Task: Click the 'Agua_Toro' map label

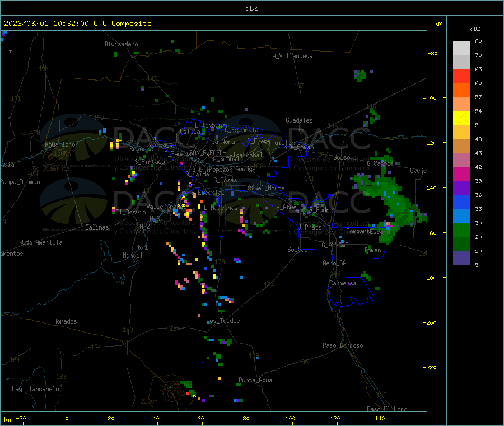Action: pyautogui.click(x=60, y=144)
